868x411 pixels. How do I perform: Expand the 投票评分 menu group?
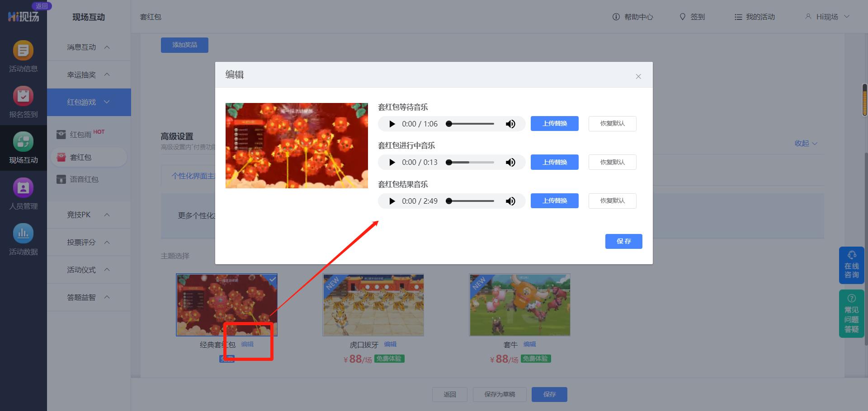89,242
